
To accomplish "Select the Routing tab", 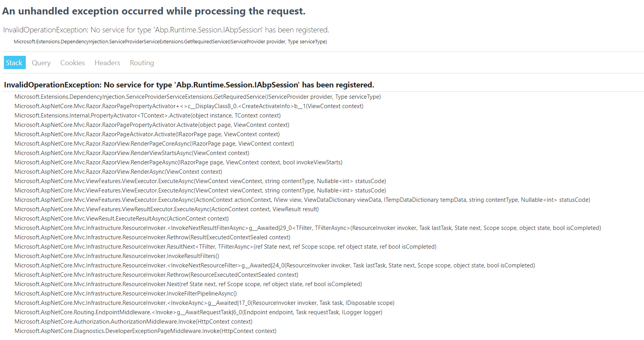I will pos(141,62).
